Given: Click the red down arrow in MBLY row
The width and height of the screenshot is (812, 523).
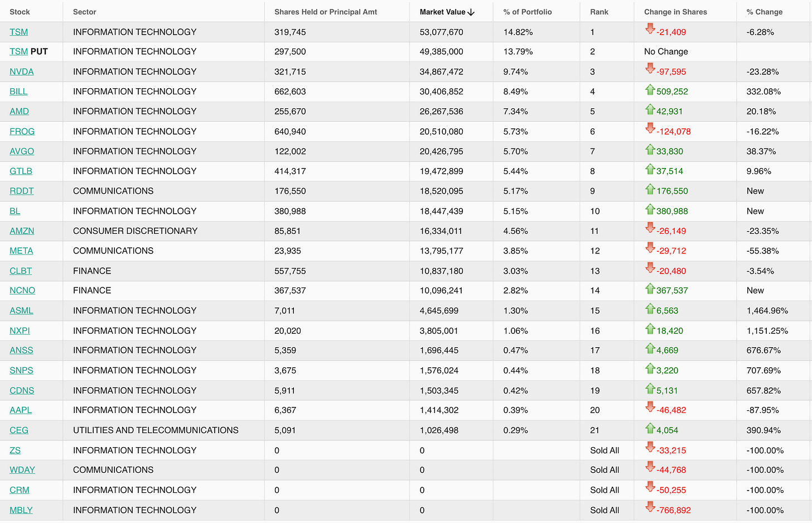Looking at the screenshot, I should pos(650,506).
